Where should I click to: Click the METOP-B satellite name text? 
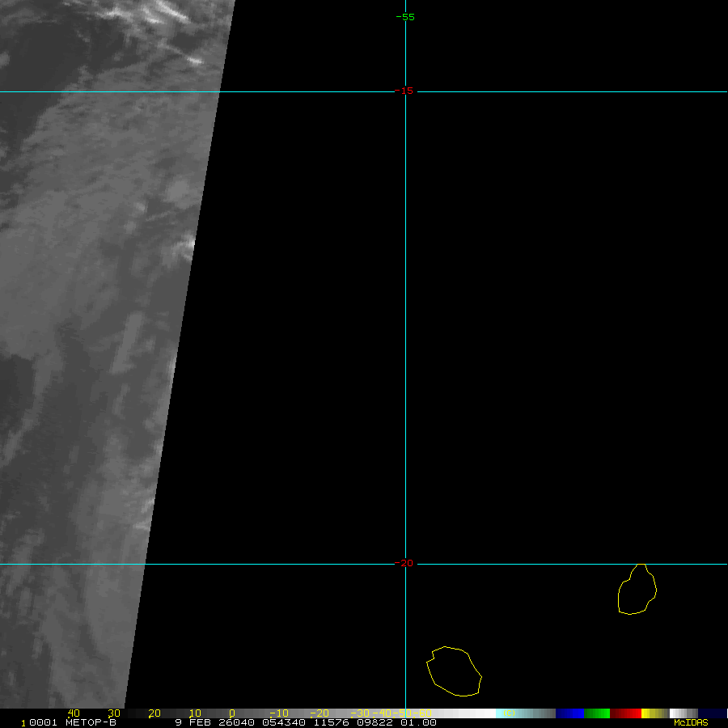(91, 722)
